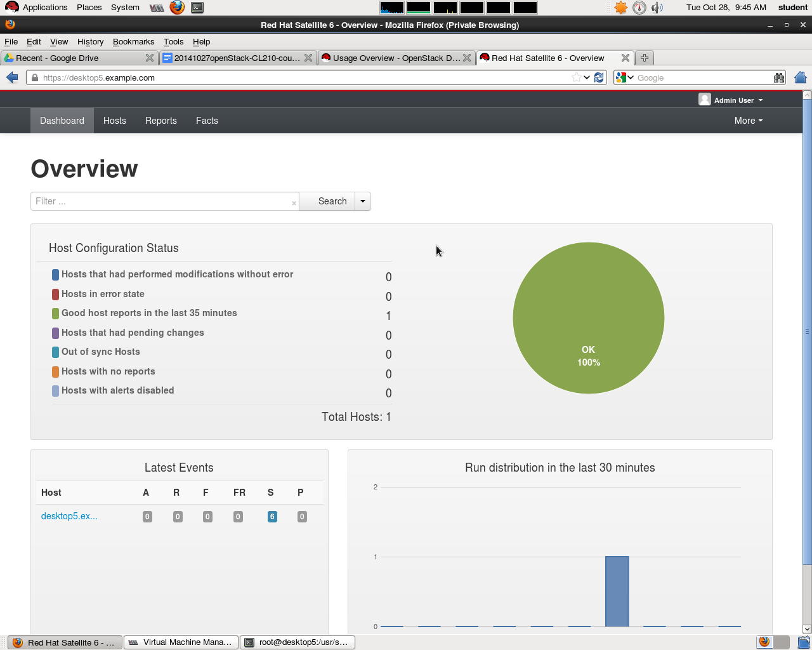Open the Hosts navigation item
Image resolution: width=812 pixels, height=650 pixels.
115,121
